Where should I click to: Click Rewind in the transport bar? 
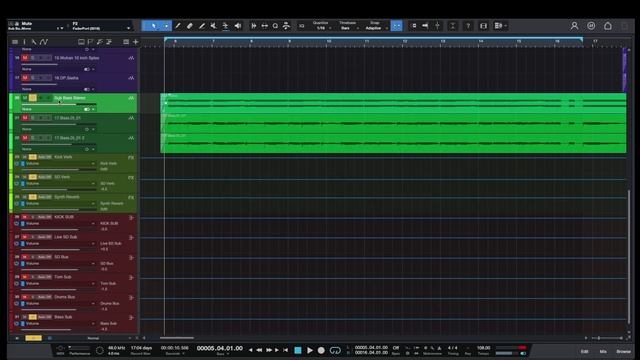click(259, 350)
